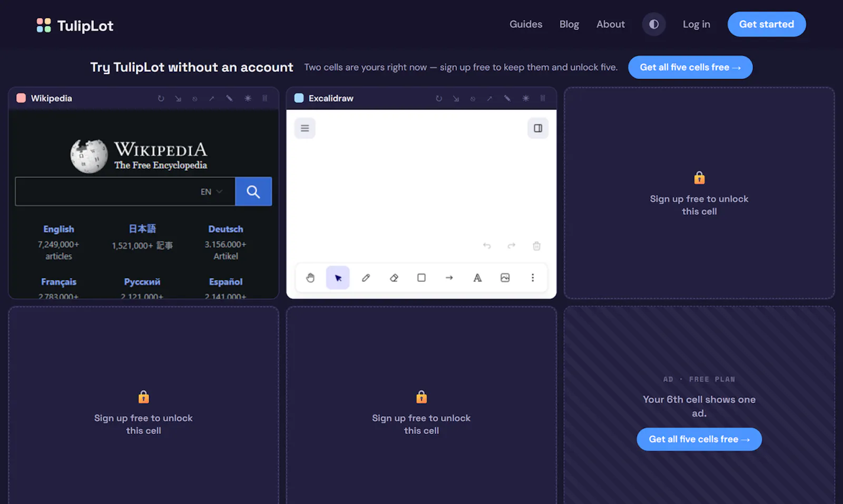This screenshot has height=504, width=843.
Task: Click the diagonal up arrow on Wikipedia cell
Action: pyautogui.click(x=212, y=98)
